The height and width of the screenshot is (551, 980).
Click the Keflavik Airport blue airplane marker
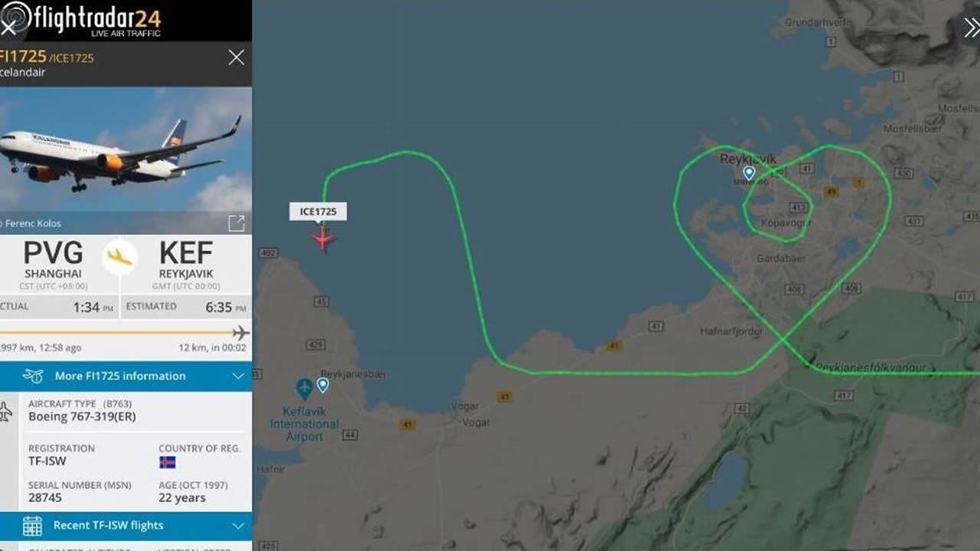(x=305, y=389)
